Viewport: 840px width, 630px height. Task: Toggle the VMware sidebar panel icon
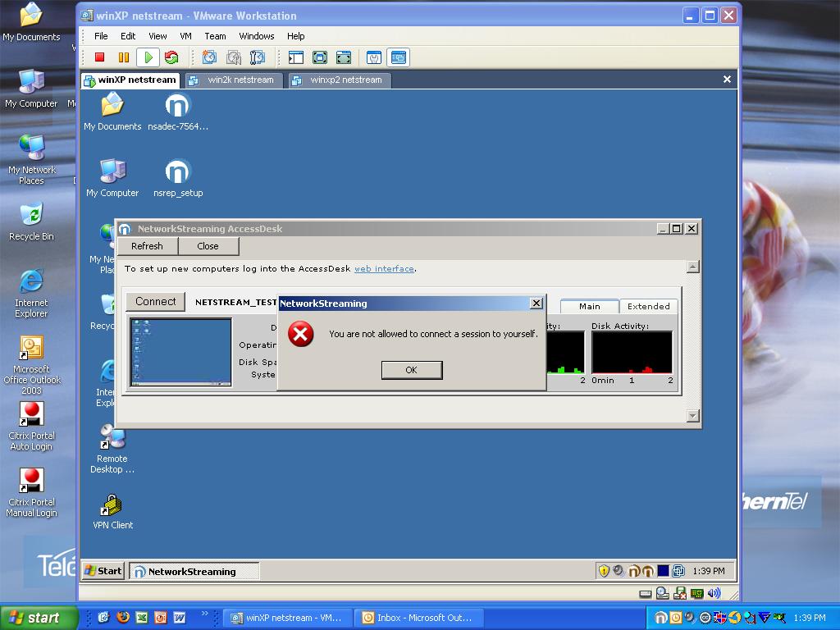[x=295, y=57]
